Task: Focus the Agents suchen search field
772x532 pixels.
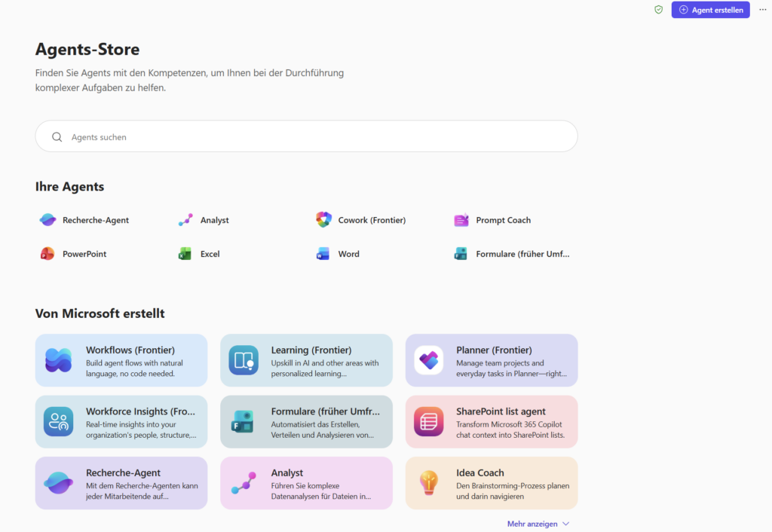Action: tap(306, 136)
